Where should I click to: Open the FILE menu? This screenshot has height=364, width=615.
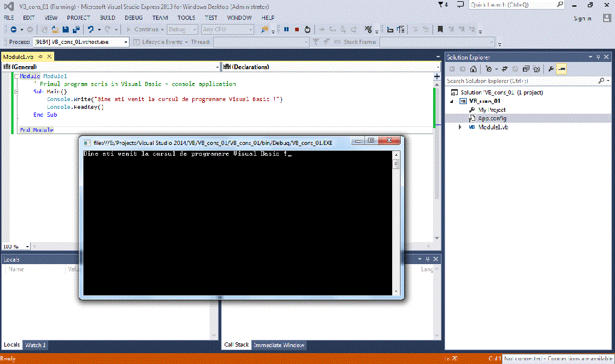tap(8, 17)
